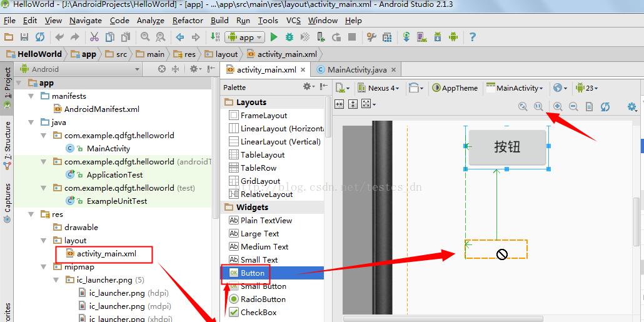Click the 按钮 button on design canvas
The height and width of the screenshot is (322, 644).
coord(507,147)
